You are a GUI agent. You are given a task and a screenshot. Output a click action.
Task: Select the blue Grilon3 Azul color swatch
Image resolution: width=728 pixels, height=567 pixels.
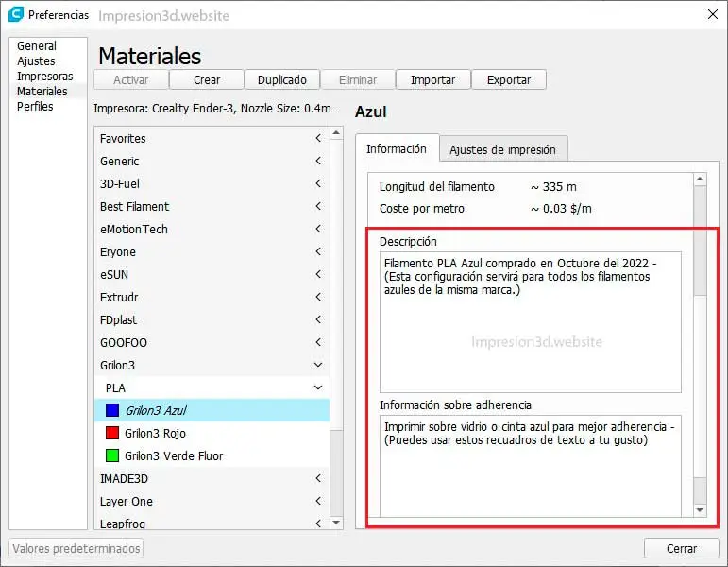pyautogui.click(x=112, y=410)
